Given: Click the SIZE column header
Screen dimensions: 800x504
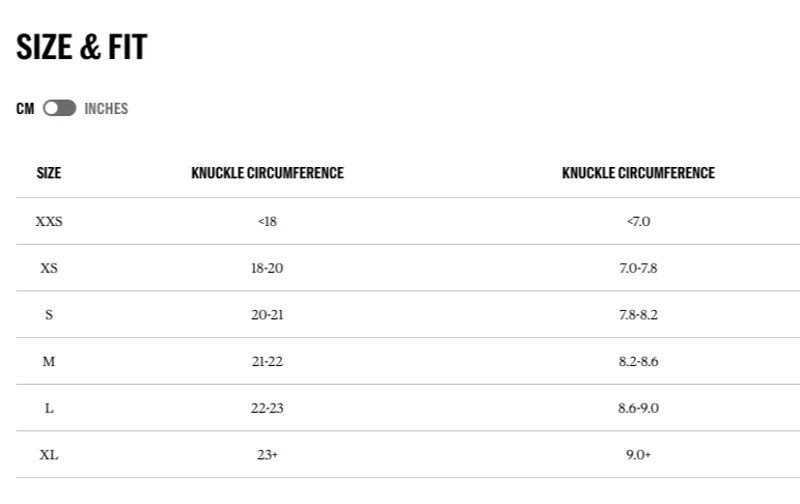Looking at the screenshot, I should pos(49,173).
